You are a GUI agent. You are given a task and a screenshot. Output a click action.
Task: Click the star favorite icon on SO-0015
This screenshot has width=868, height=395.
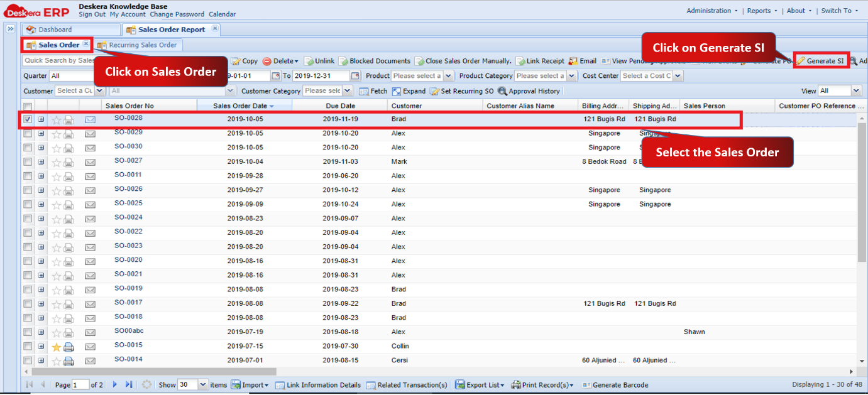(x=57, y=346)
